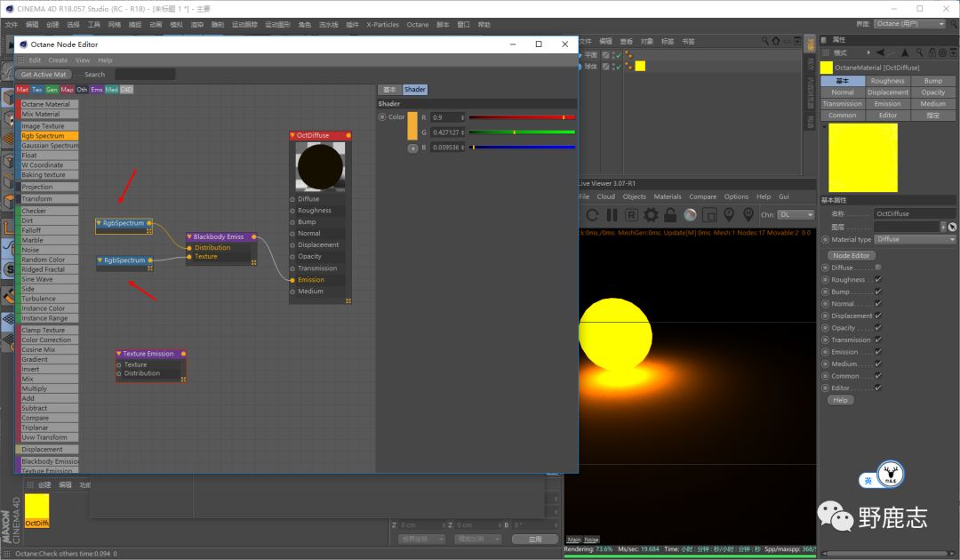960x560 pixels.
Task: Open the Material type dropdown
Action: tap(915, 239)
